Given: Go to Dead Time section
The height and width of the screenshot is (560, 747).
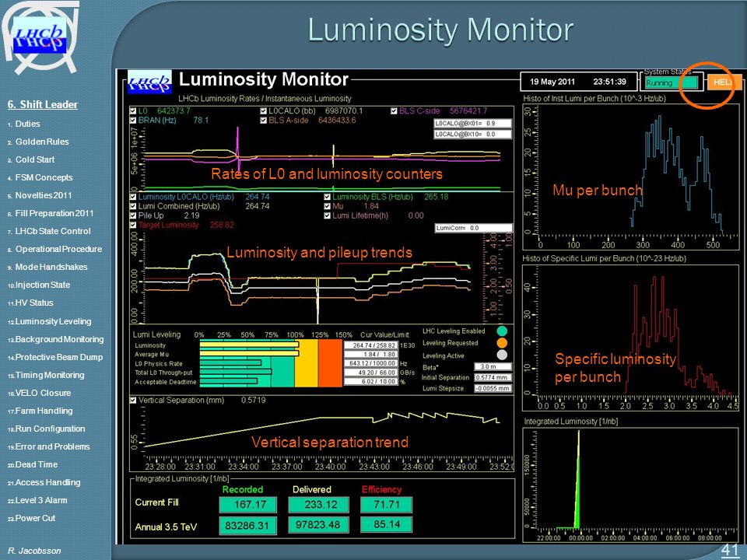Looking at the screenshot, I should (x=37, y=464).
